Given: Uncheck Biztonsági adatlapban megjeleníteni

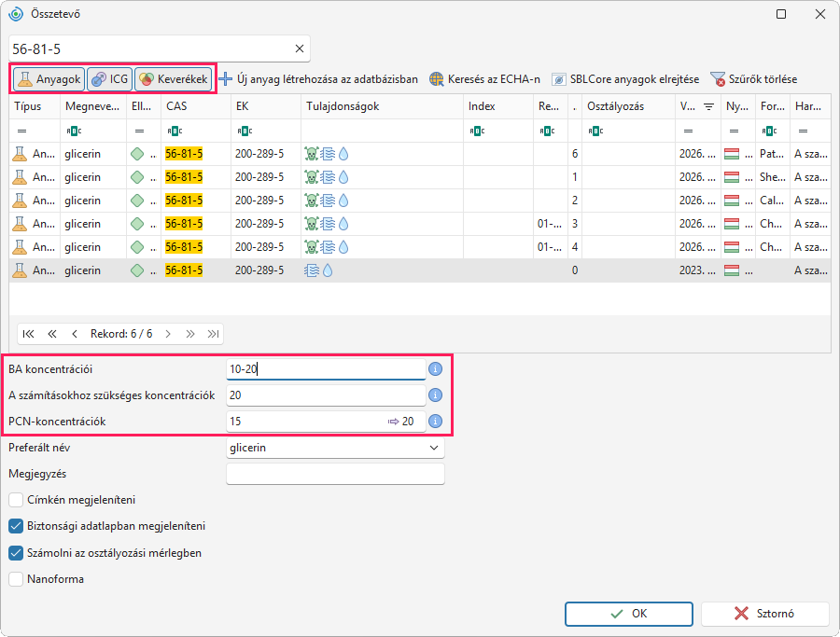Looking at the screenshot, I should point(16,526).
